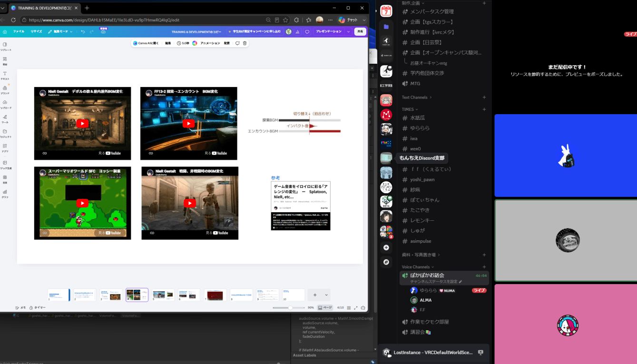This screenshot has width=637, height=364.
Task: Click the browser address bar URL
Action: 104,20
